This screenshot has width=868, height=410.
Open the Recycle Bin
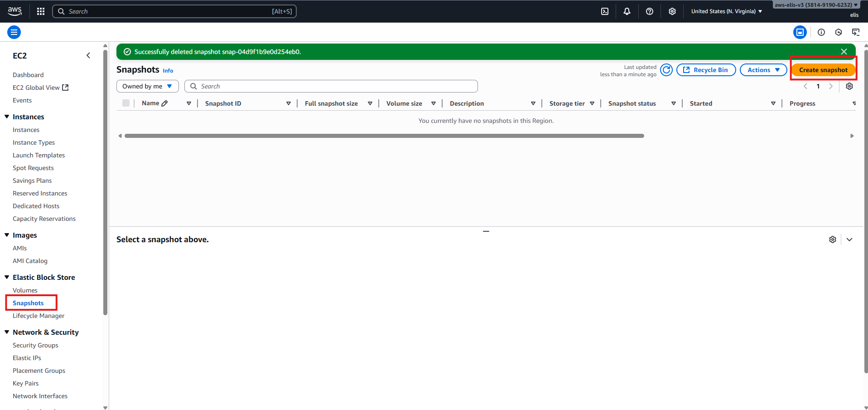coord(706,70)
